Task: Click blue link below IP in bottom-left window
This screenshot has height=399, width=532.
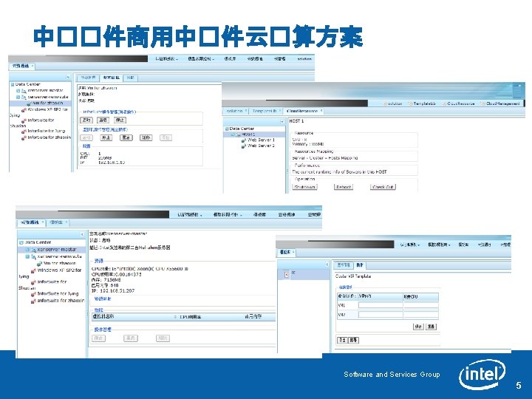Action: tap(103, 299)
